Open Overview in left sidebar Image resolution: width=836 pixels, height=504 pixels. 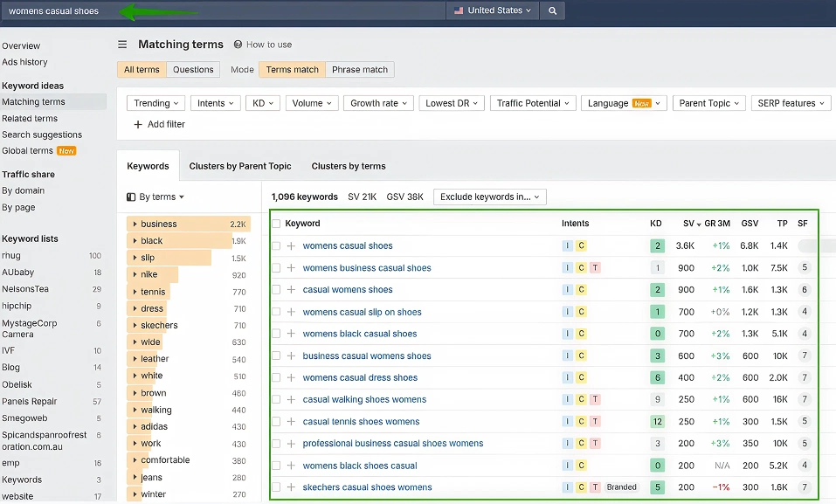(x=21, y=46)
